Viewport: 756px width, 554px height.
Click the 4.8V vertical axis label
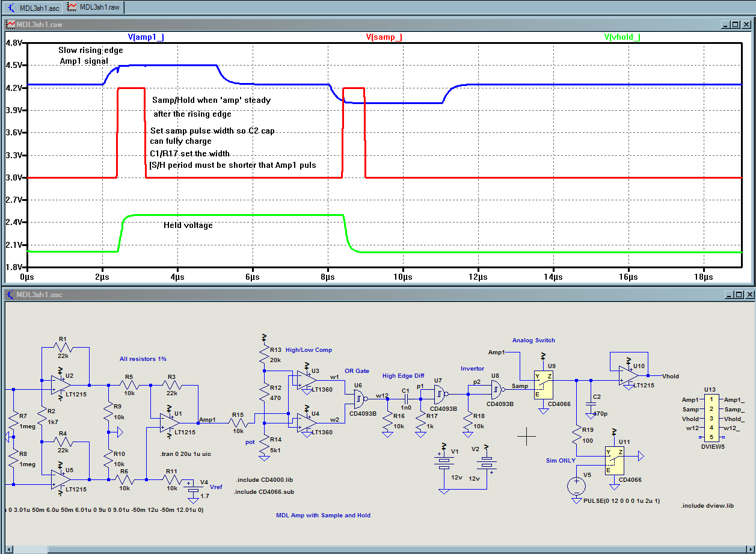point(13,43)
